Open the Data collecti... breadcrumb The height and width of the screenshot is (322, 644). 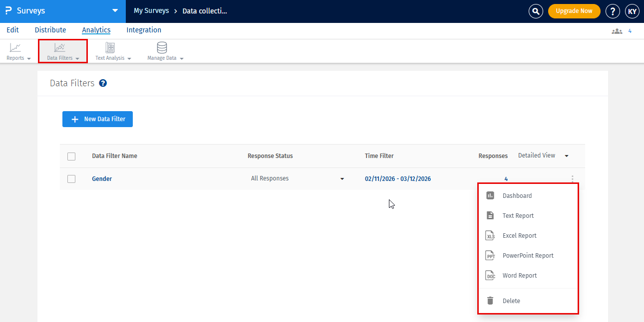(205, 10)
